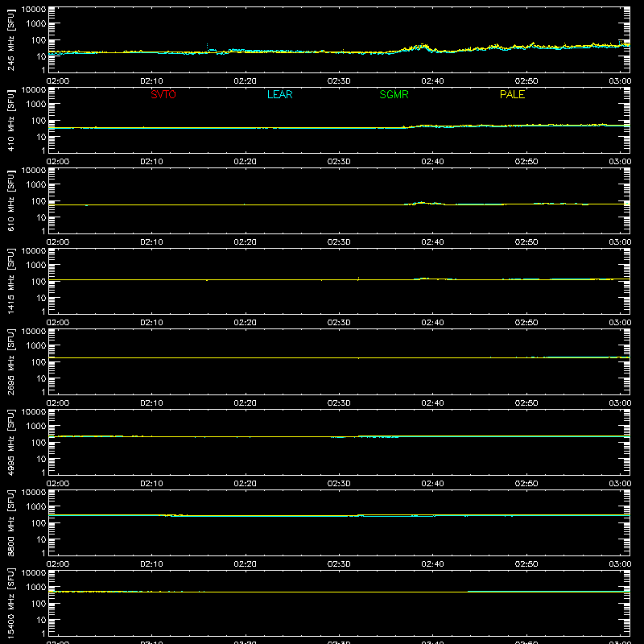Image resolution: width=644 pixels, height=644 pixels.
Task: Click 02:50 time label below 2695 MHz plot
Action: point(526,403)
